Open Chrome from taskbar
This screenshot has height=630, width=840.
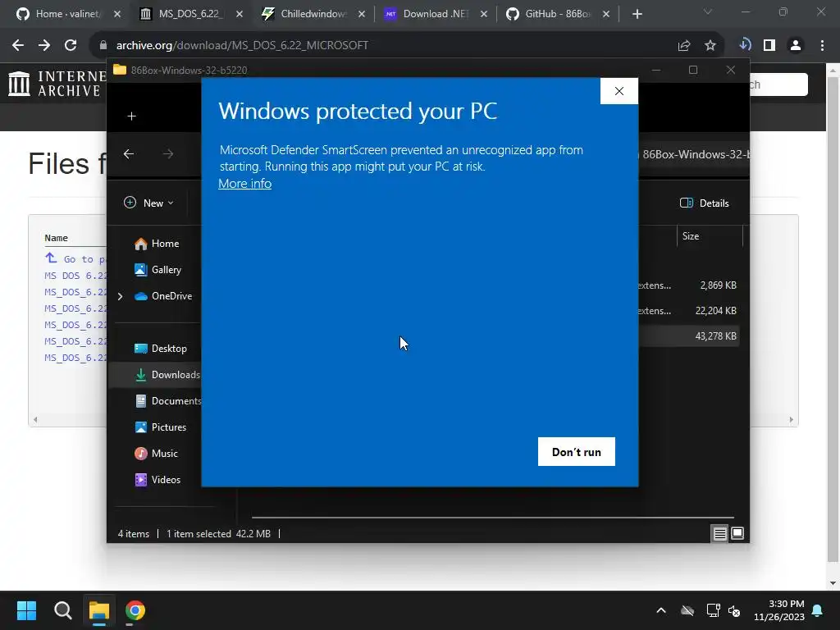(x=135, y=610)
